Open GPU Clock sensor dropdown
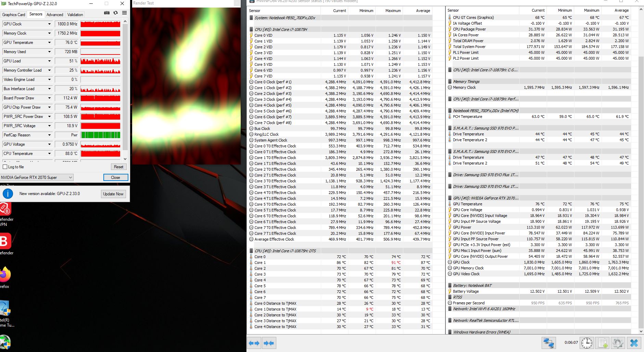The image size is (644, 352). [x=49, y=24]
